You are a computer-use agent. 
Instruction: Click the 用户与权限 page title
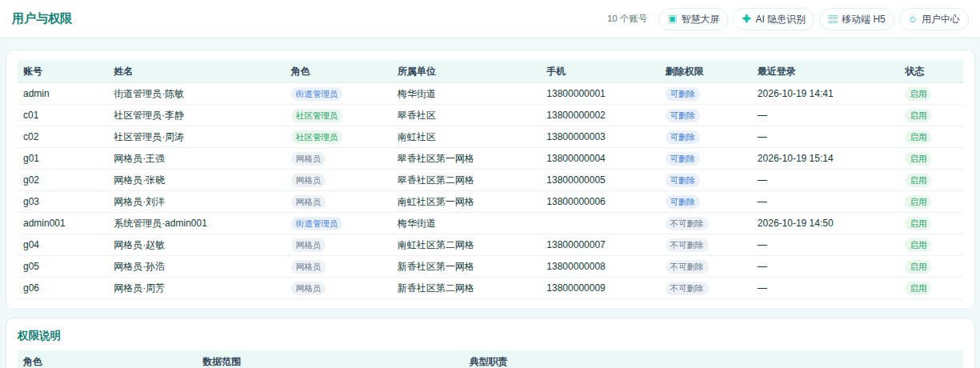pos(42,19)
